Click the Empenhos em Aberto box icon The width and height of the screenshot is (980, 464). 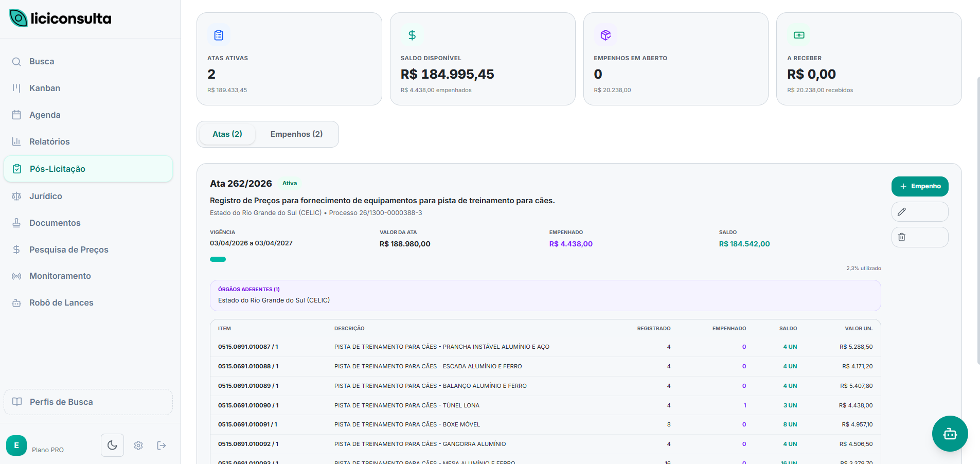(605, 35)
